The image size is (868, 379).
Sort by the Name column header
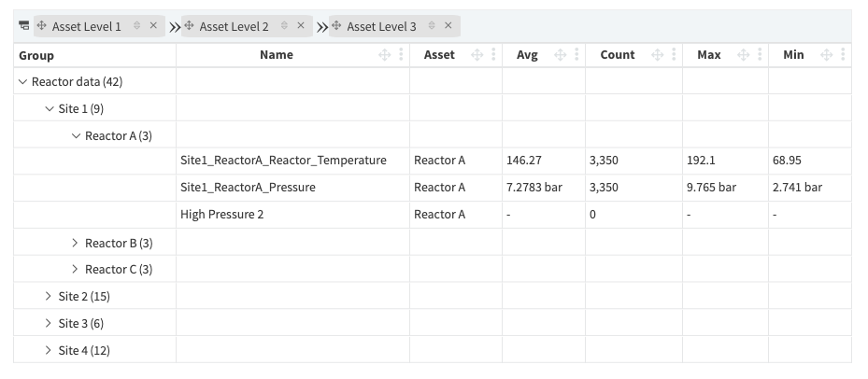tap(277, 55)
